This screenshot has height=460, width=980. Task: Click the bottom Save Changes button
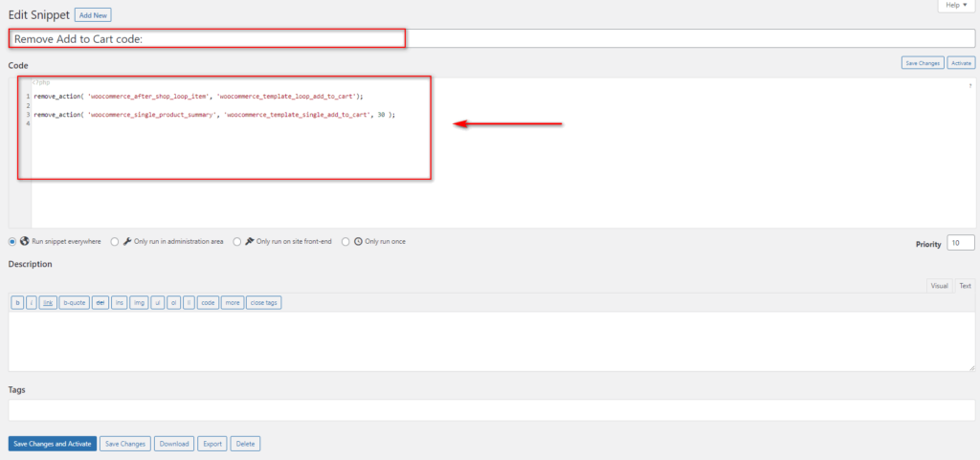(x=125, y=444)
